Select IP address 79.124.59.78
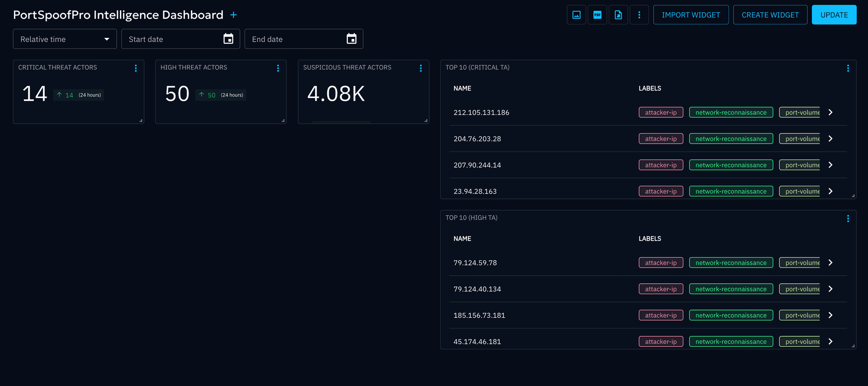 475,263
